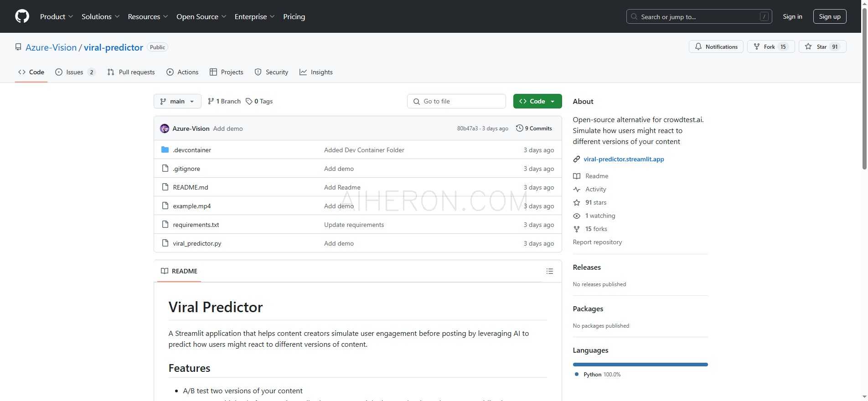This screenshot has width=868, height=401.
Task: Click the Fork icon button
Action: (x=757, y=46)
